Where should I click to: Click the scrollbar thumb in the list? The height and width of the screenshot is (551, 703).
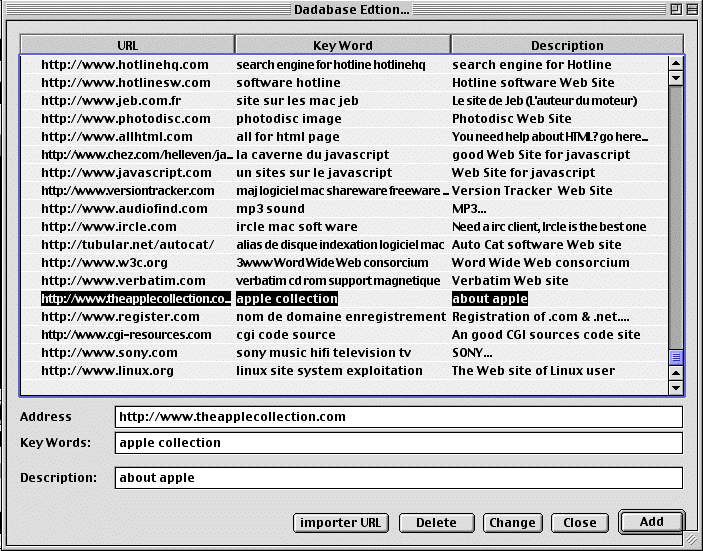tap(676, 357)
